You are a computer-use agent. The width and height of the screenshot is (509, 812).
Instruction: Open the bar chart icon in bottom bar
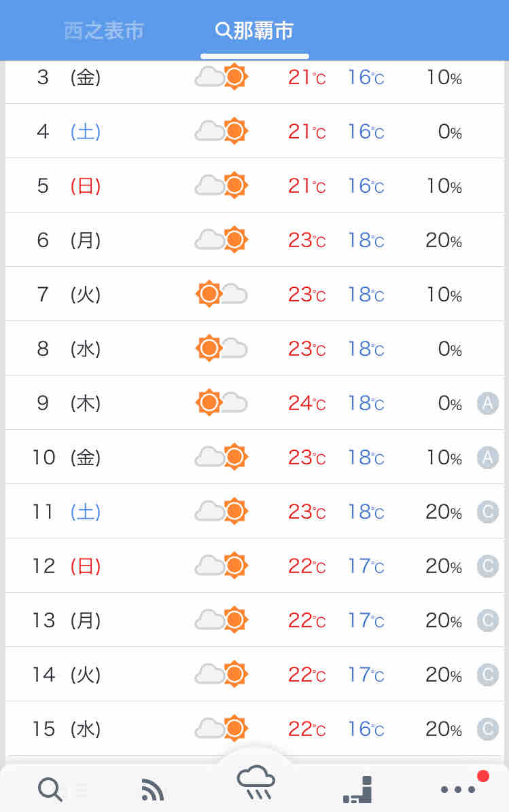pyautogui.click(x=358, y=789)
